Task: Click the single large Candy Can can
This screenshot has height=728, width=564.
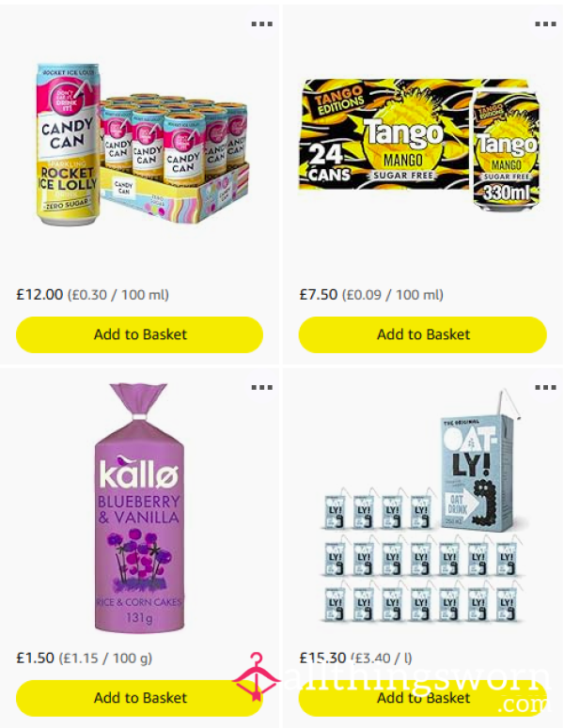Action: 68,144
